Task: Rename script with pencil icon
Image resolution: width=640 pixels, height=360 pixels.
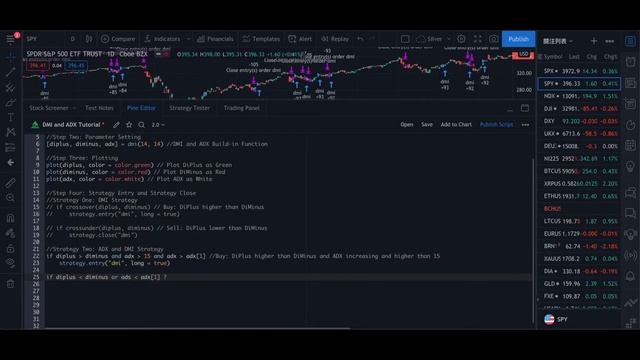Action: (116, 125)
